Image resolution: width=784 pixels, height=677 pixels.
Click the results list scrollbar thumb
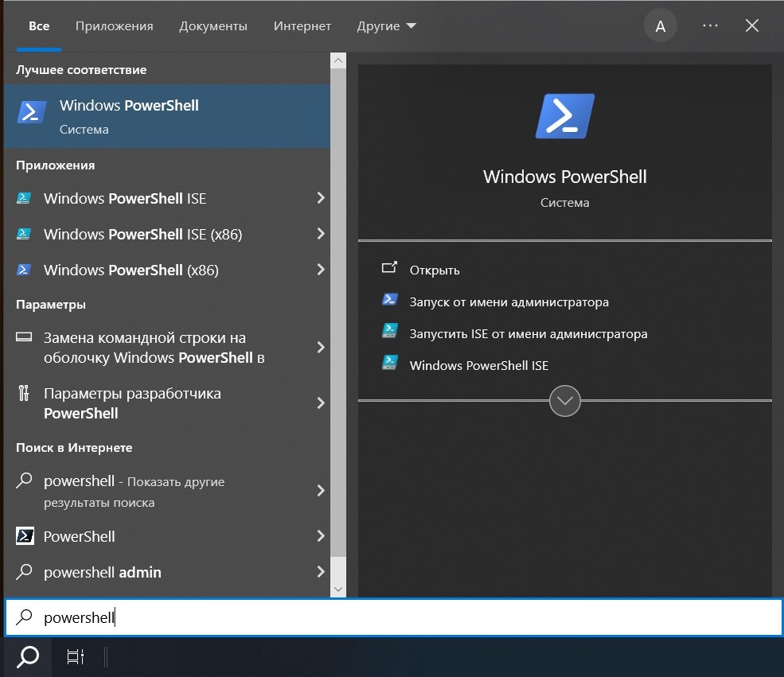(338, 313)
